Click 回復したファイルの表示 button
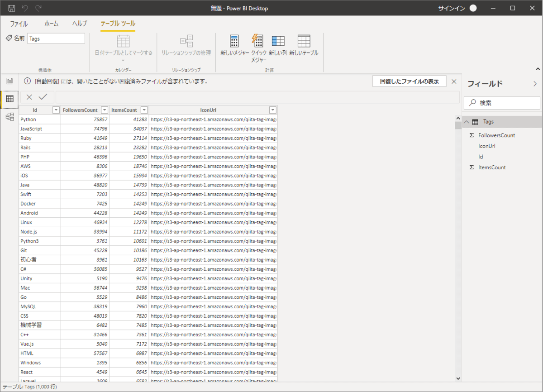 tap(409, 81)
